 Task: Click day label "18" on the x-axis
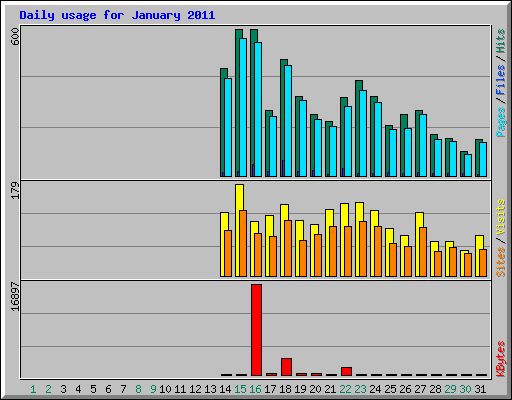coord(285,389)
